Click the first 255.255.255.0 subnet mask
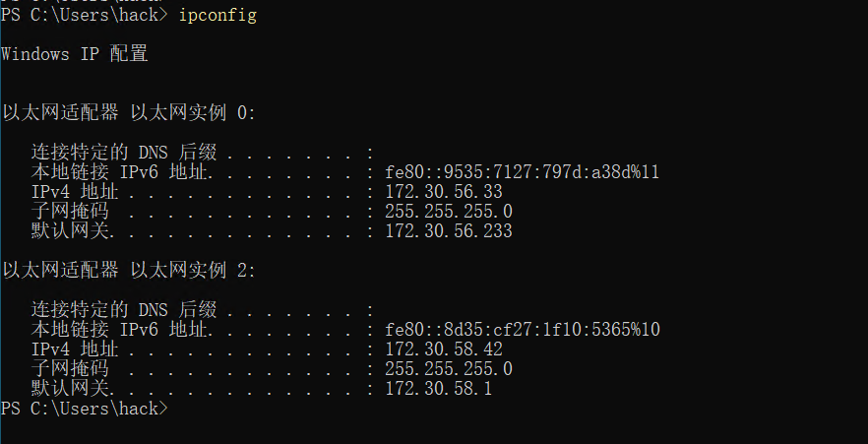 tap(449, 212)
